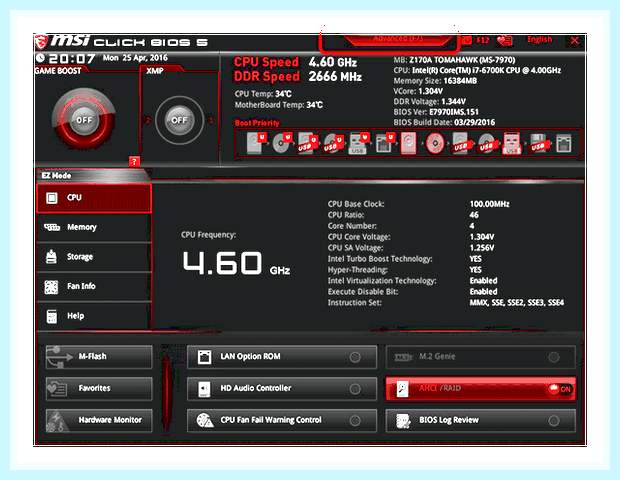Open the favorites heart icon in top bar

coord(505,40)
